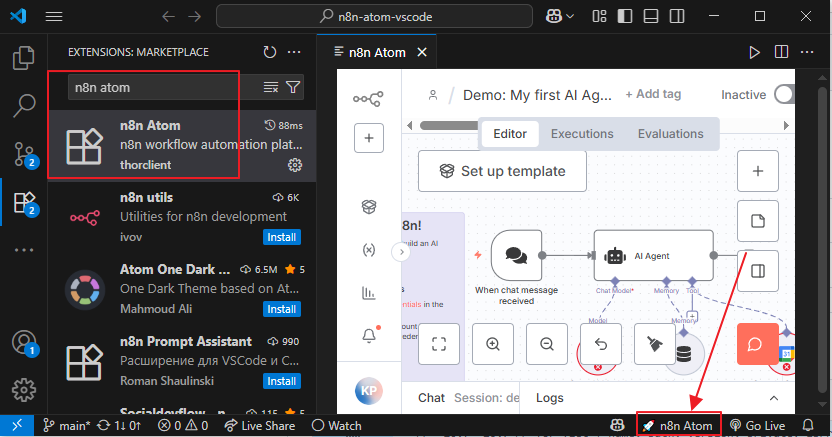The height and width of the screenshot is (437, 832).
Task: Open the notifications bell in n8n sidebar
Action: coord(370,335)
